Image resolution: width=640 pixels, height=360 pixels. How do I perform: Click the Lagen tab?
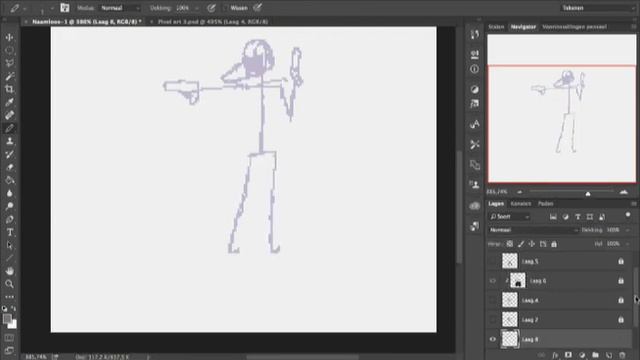(x=496, y=204)
